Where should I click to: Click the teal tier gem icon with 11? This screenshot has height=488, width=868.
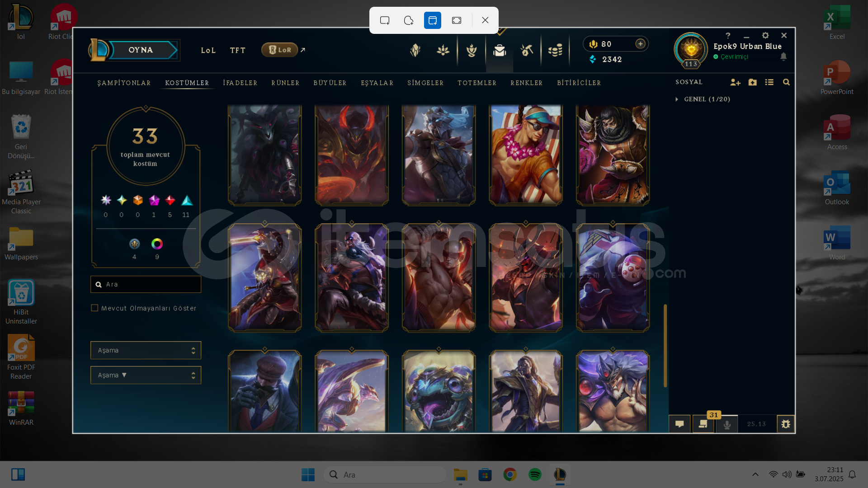pyautogui.click(x=187, y=200)
